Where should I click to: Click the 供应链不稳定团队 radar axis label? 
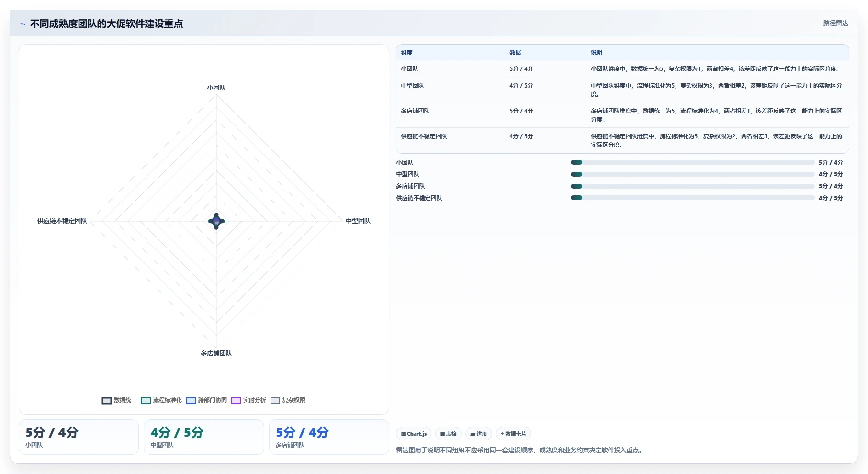tap(62, 221)
